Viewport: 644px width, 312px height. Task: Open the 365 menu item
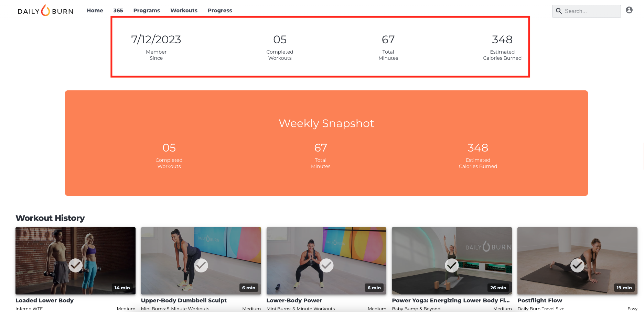118,10
